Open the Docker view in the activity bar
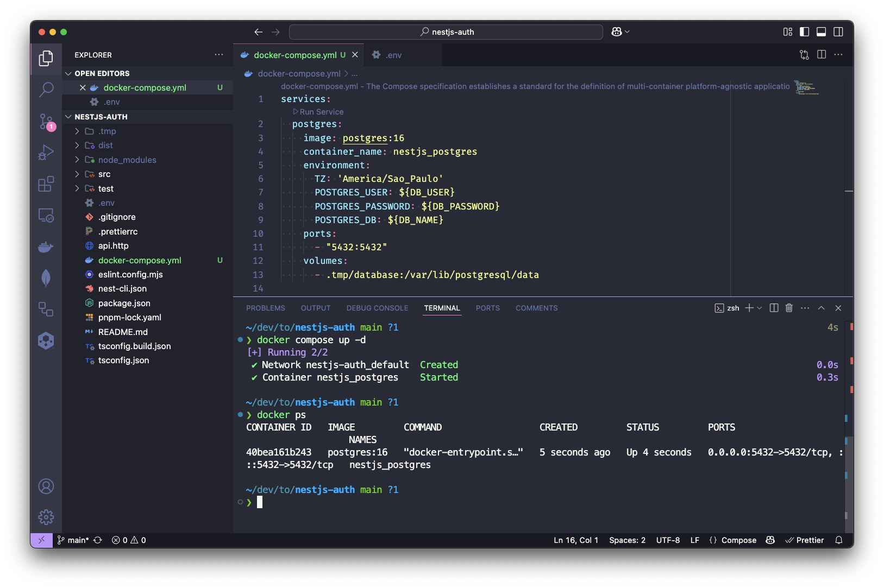Viewport: 884px width, 588px height. pos(46,247)
